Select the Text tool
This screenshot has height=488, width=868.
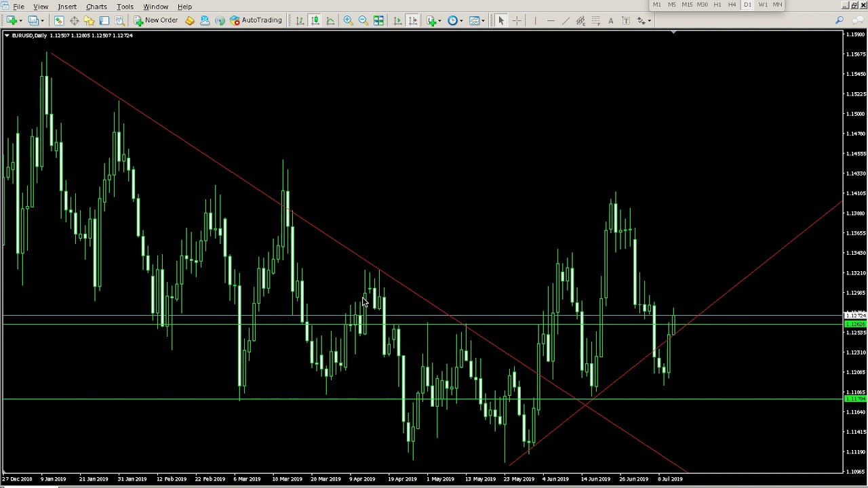tap(610, 20)
